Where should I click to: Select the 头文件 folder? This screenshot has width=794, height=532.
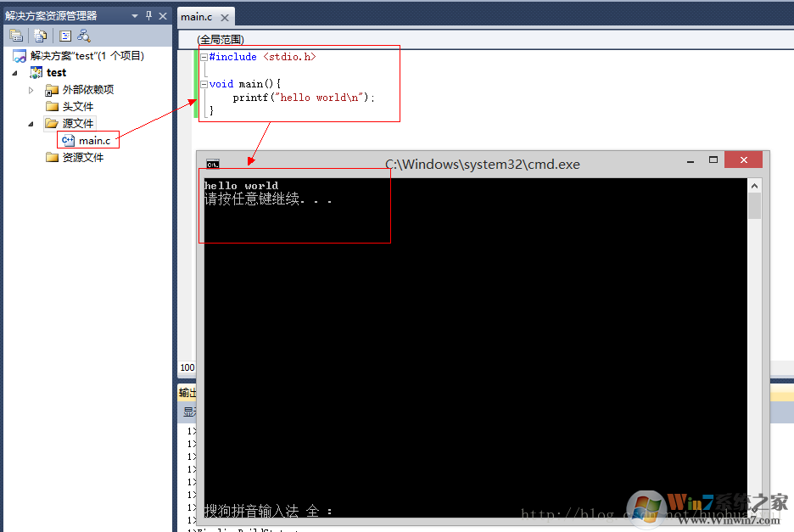[77, 106]
